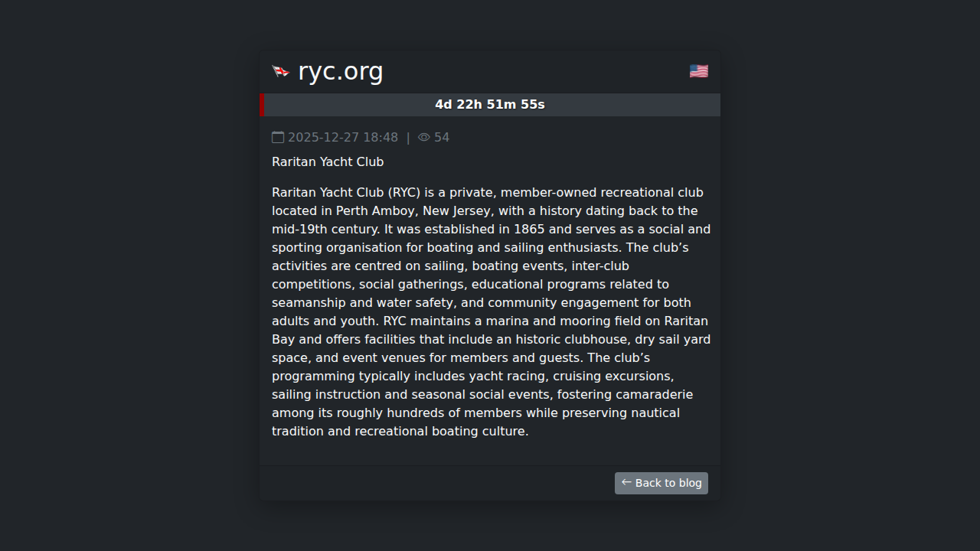Click the left arrow in Back to blog
The width and height of the screenshot is (980, 551).
[x=626, y=482]
